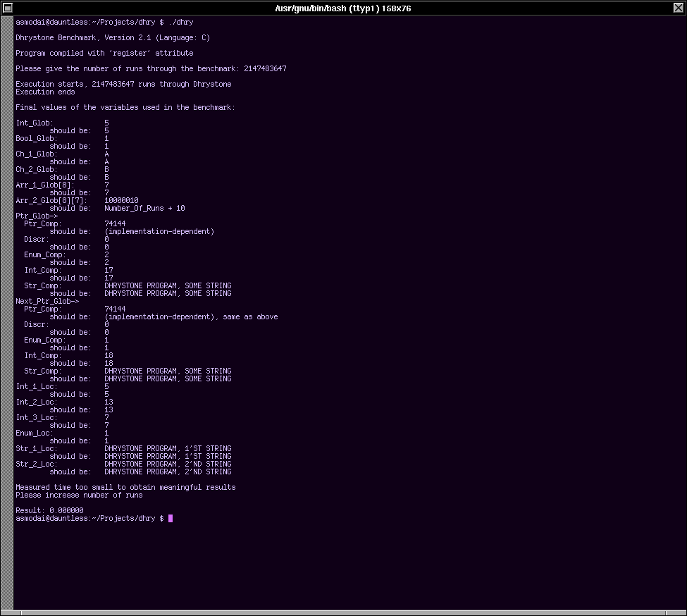Click "Measured time too small" message
This screenshot has height=616, width=687.
pyautogui.click(x=125, y=488)
